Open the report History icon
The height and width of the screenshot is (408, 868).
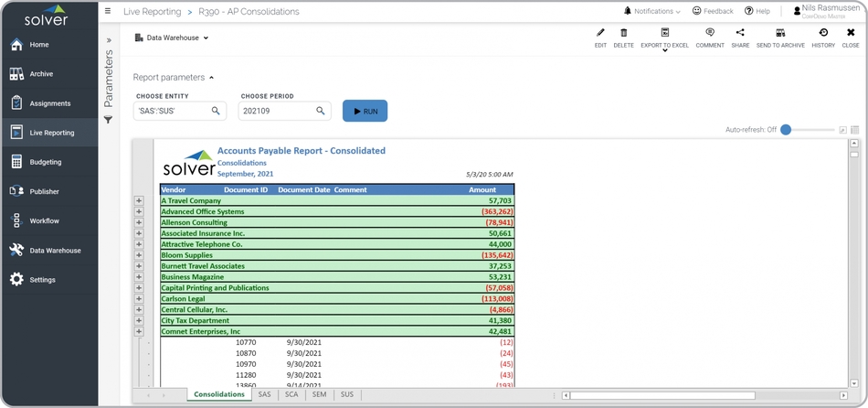823,33
